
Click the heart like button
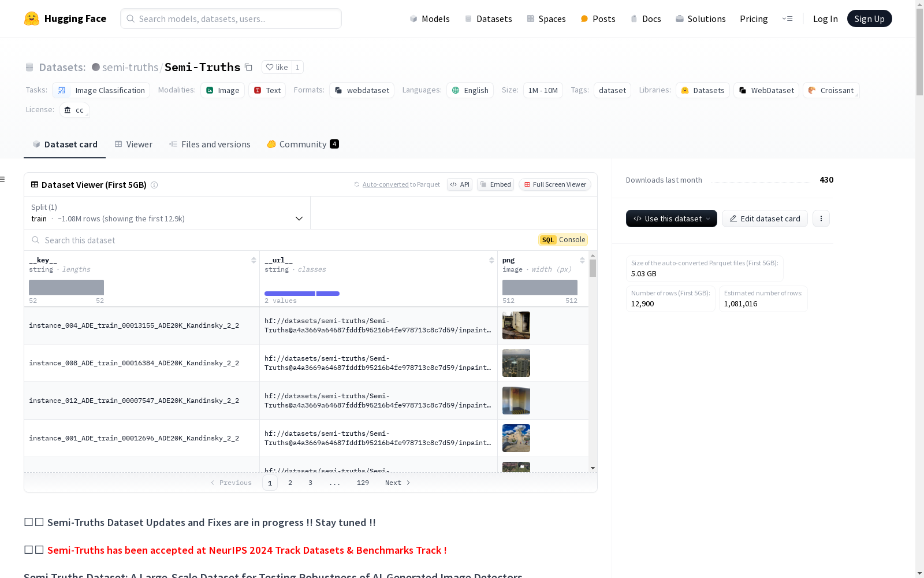277,67
